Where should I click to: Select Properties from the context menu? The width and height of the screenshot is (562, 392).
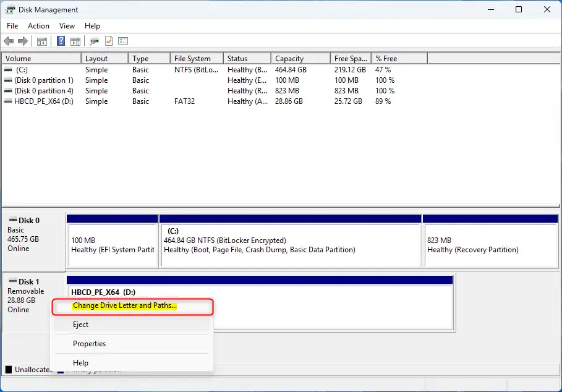pos(132,344)
